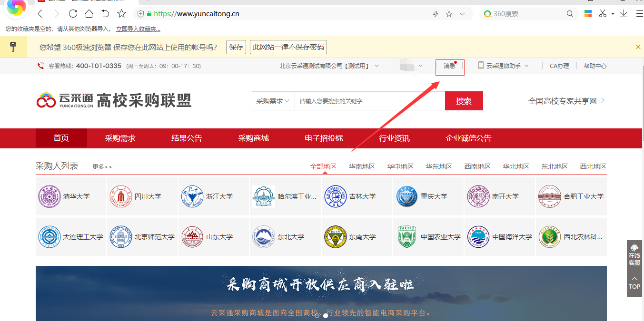Select the 西北地区 region tab
Screen dimensions: 644x321
[593, 166]
